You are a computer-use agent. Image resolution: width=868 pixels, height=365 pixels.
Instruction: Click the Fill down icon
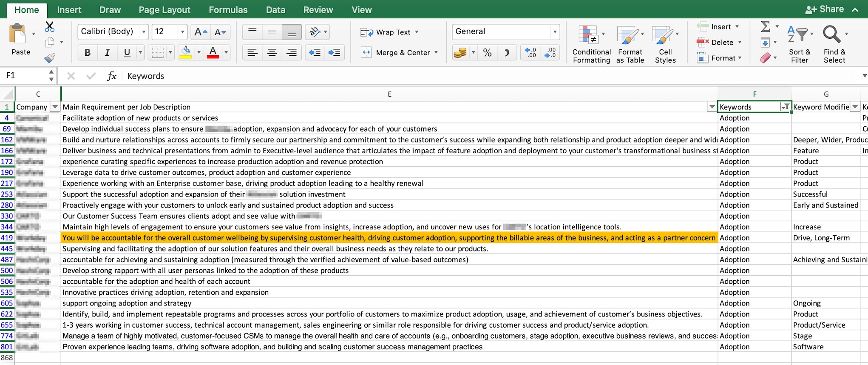point(765,43)
